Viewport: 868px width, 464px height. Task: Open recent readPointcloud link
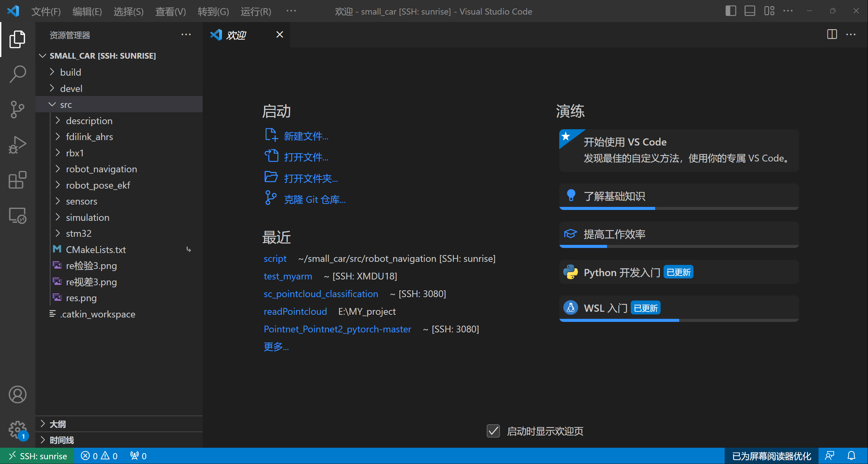(295, 311)
